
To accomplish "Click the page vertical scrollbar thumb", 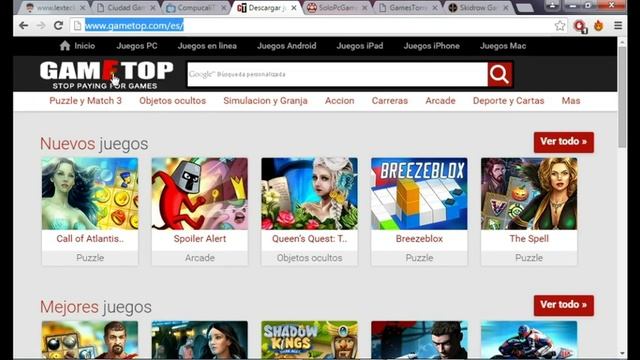I will point(622,97).
